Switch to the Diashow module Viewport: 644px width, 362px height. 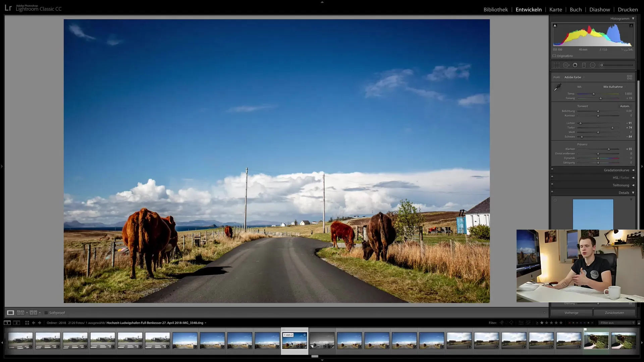pyautogui.click(x=600, y=10)
